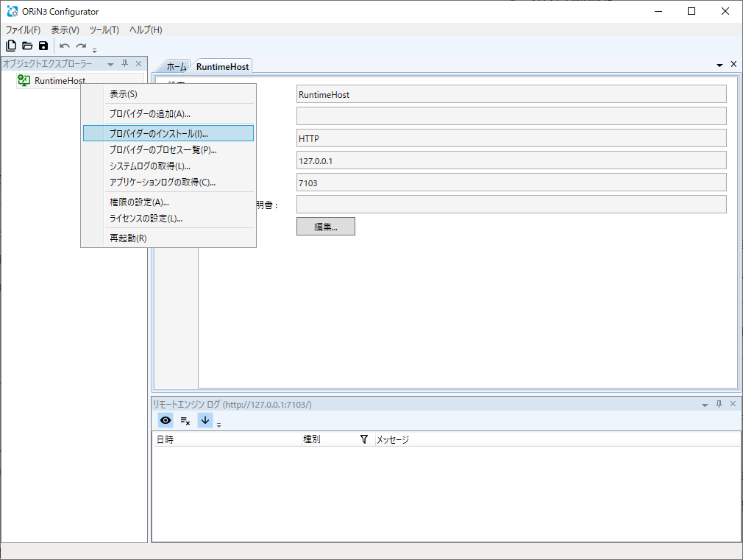Open the 種別 column filter icon
Image resolution: width=743 pixels, height=560 pixels.
(364, 439)
